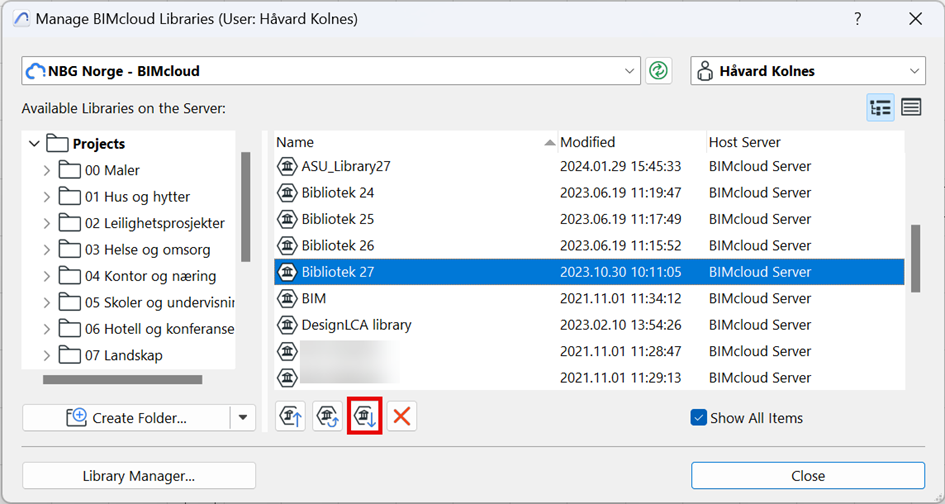Select the Projects root folder label
The height and width of the screenshot is (504, 945).
[x=99, y=144]
